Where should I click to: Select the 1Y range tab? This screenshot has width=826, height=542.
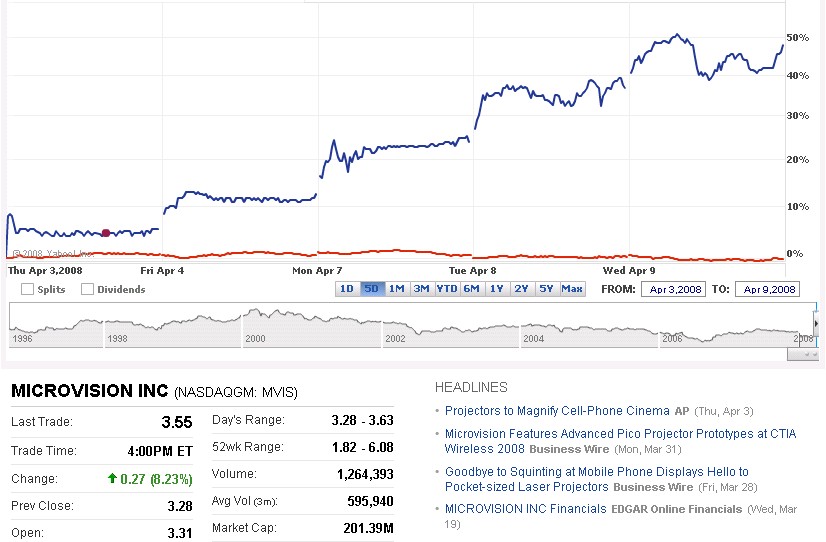click(x=496, y=289)
